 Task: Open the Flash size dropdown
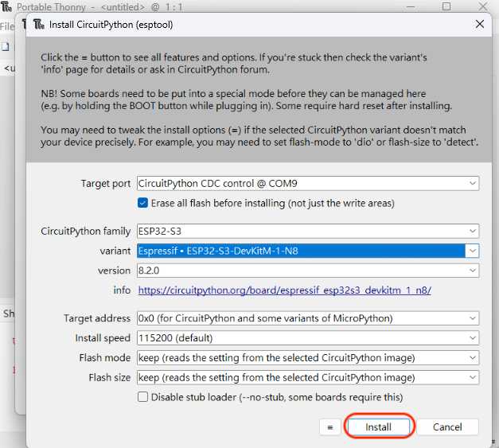point(472,377)
